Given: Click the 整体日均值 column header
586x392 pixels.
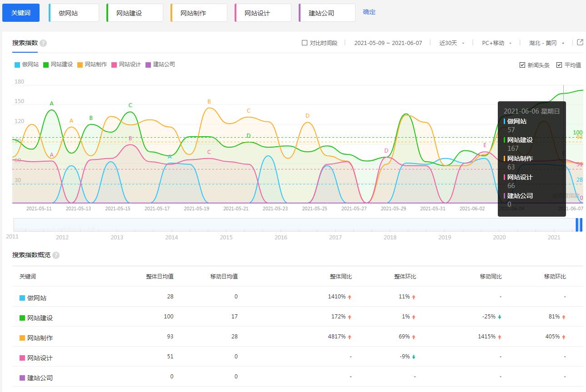Looking at the screenshot, I should click(x=160, y=277).
